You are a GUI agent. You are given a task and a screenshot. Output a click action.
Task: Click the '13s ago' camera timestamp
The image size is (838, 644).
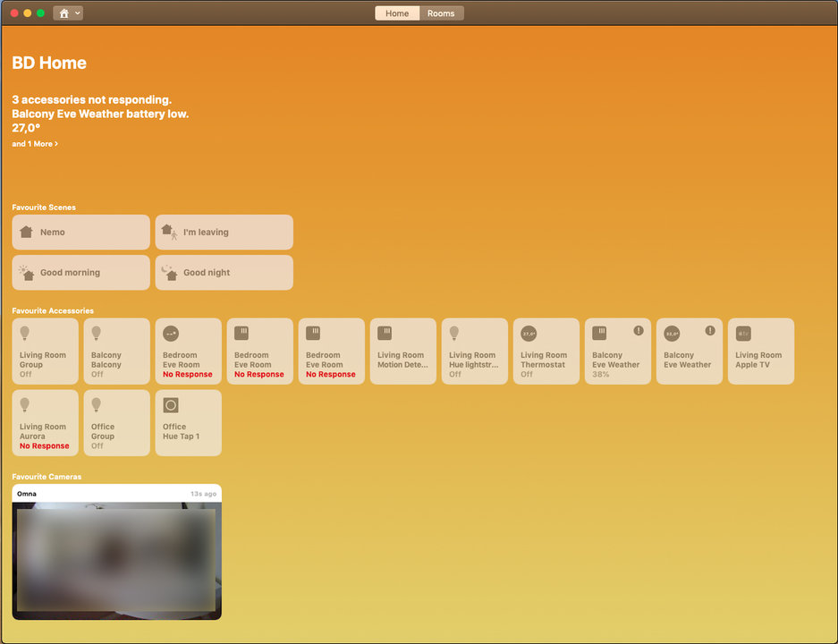(x=203, y=494)
